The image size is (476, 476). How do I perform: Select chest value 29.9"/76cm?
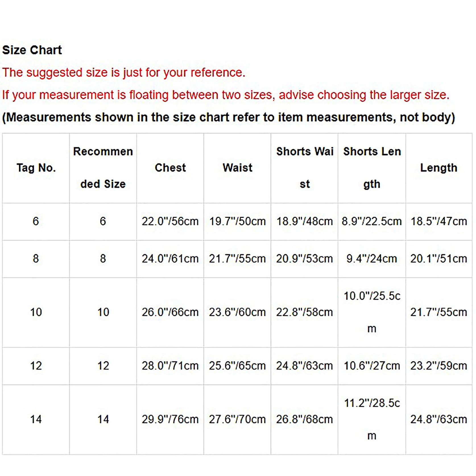tap(170, 419)
